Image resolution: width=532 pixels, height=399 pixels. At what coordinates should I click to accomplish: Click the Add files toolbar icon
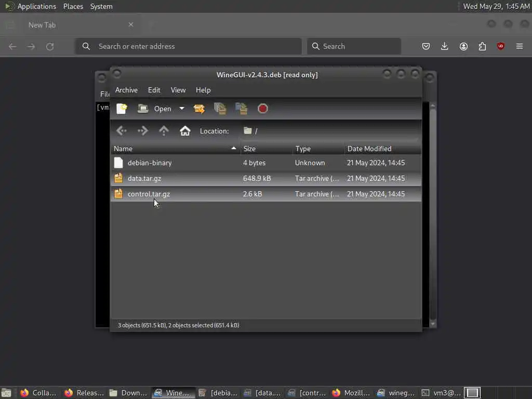220,109
